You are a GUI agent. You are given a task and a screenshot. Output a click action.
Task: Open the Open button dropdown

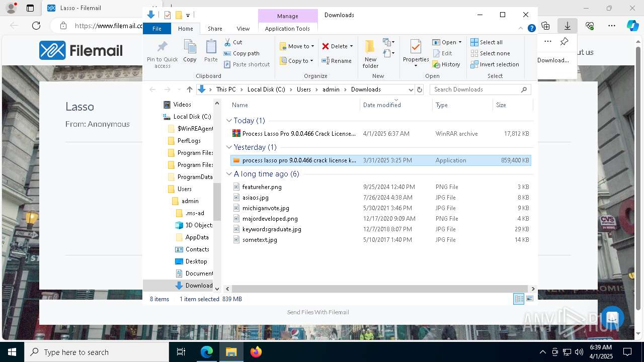(x=460, y=42)
